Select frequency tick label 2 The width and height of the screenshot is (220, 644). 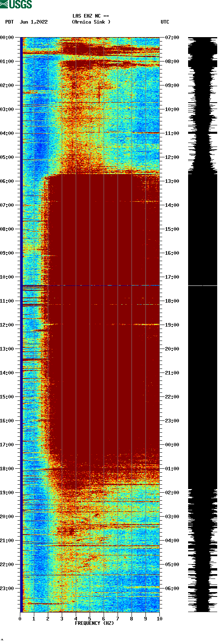click(x=48, y=619)
